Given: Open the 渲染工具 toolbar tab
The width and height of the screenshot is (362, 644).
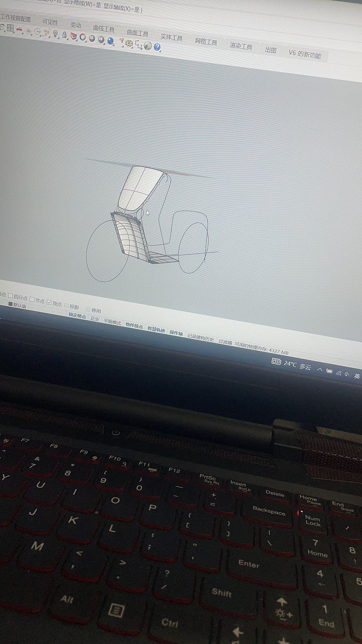Looking at the screenshot, I should (x=241, y=46).
